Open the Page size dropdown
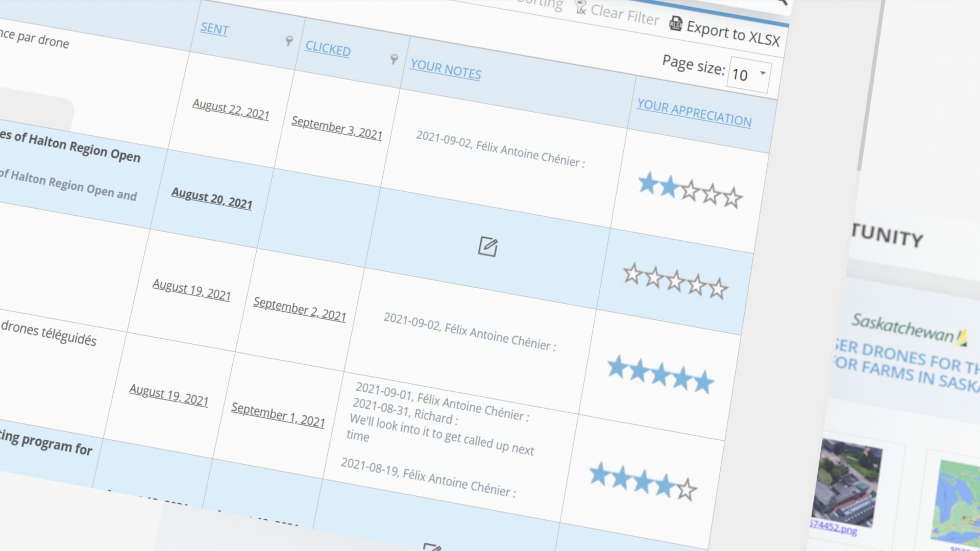 click(x=749, y=76)
